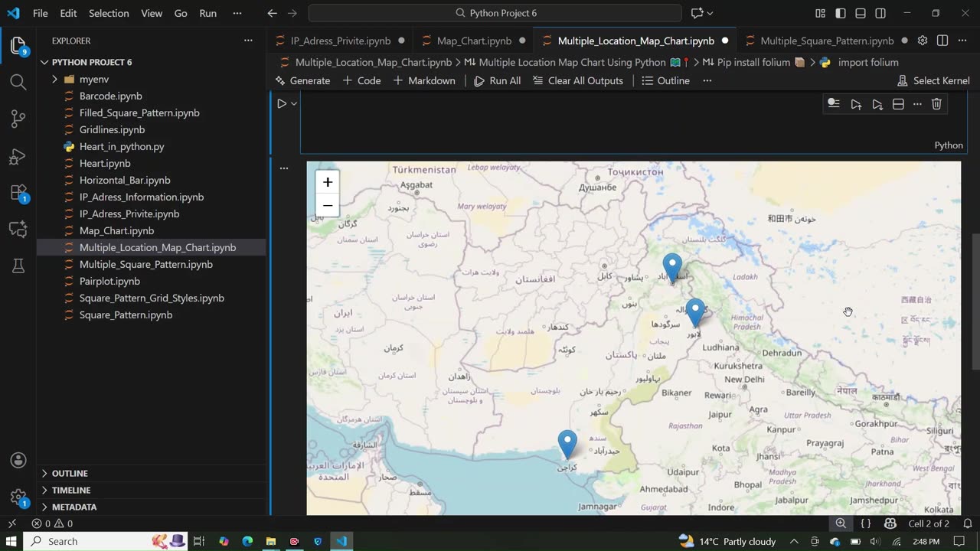Viewport: 980px width, 551px height.
Task: Open Copilot dropdown in title bar
Action: point(710,13)
